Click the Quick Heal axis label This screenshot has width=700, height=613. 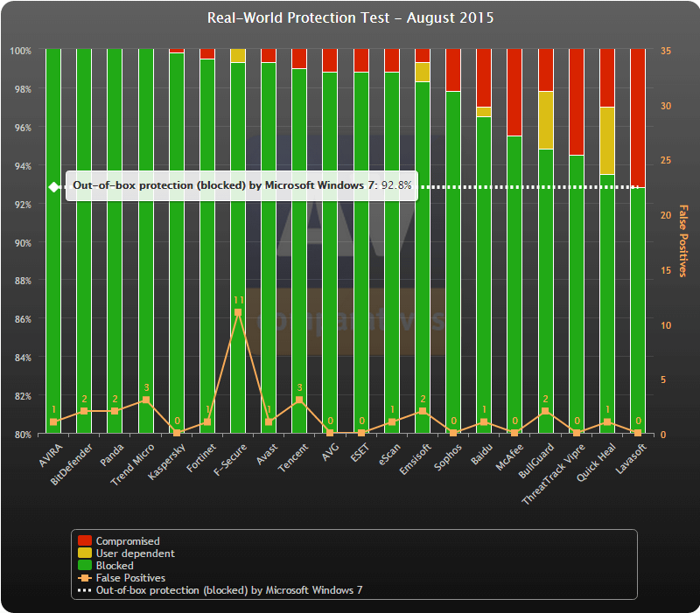pyautogui.click(x=596, y=463)
